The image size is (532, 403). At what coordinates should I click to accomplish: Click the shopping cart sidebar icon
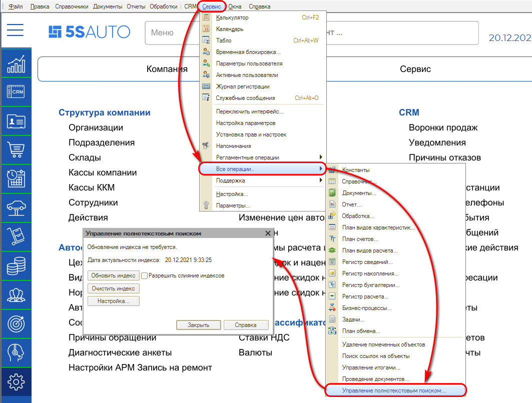[x=16, y=149]
